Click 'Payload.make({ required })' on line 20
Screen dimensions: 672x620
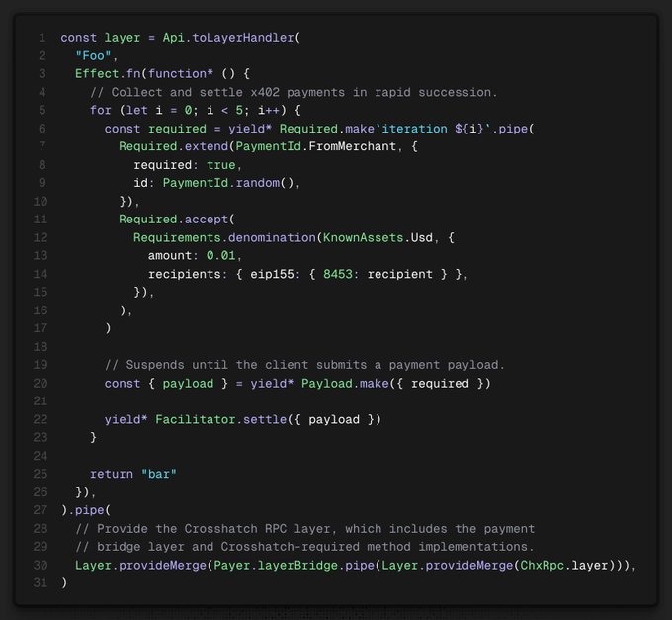coord(396,384)
